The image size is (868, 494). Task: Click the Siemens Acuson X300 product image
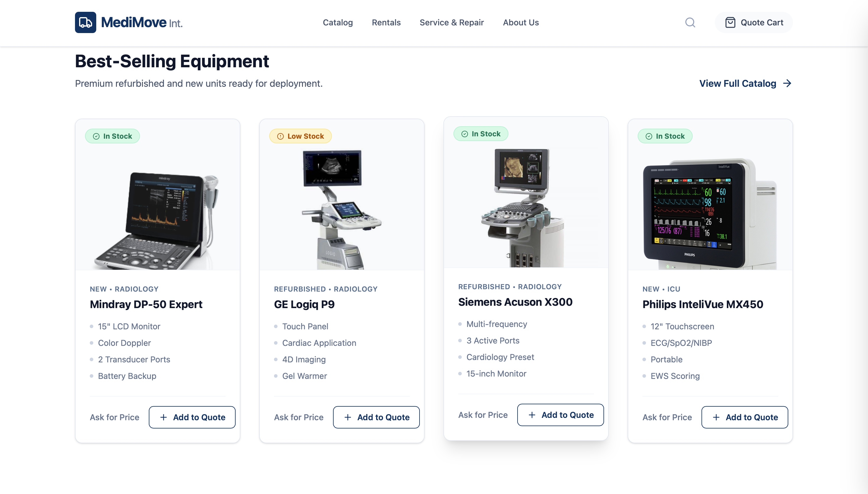(x=526, y=208)
